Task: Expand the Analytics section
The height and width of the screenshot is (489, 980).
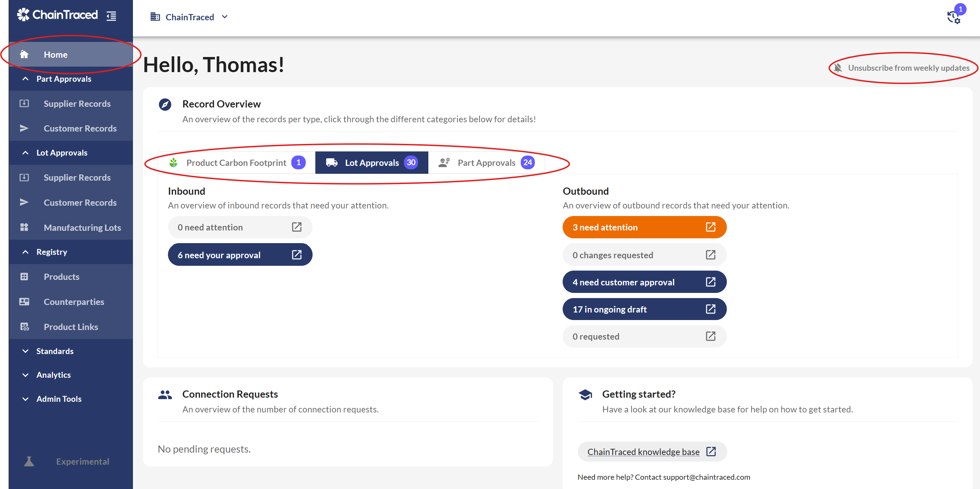Action: [25, 375]
